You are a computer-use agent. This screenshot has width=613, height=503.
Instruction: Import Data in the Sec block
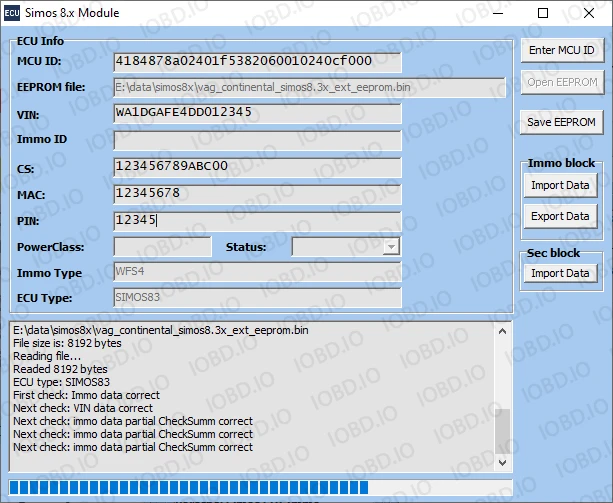pos(560,273)
